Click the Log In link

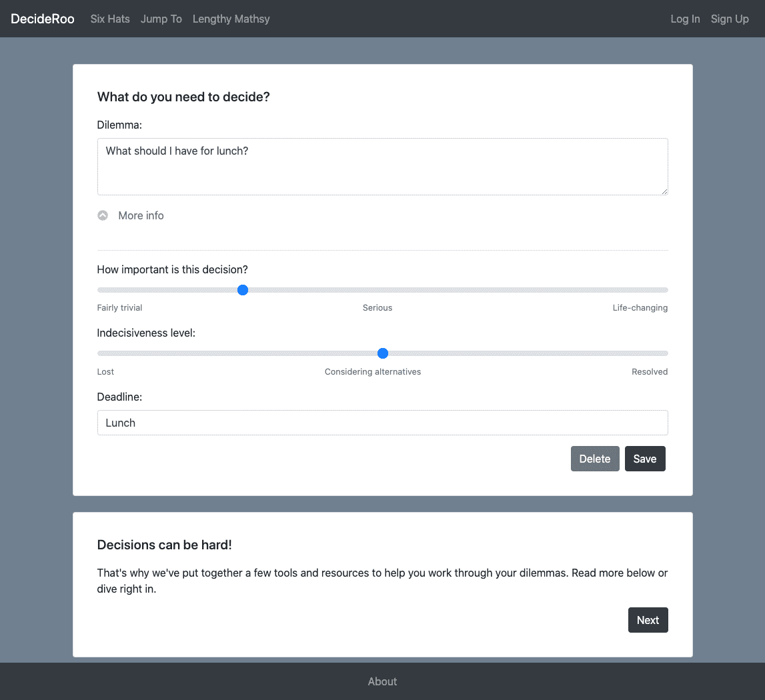point(685,19)
